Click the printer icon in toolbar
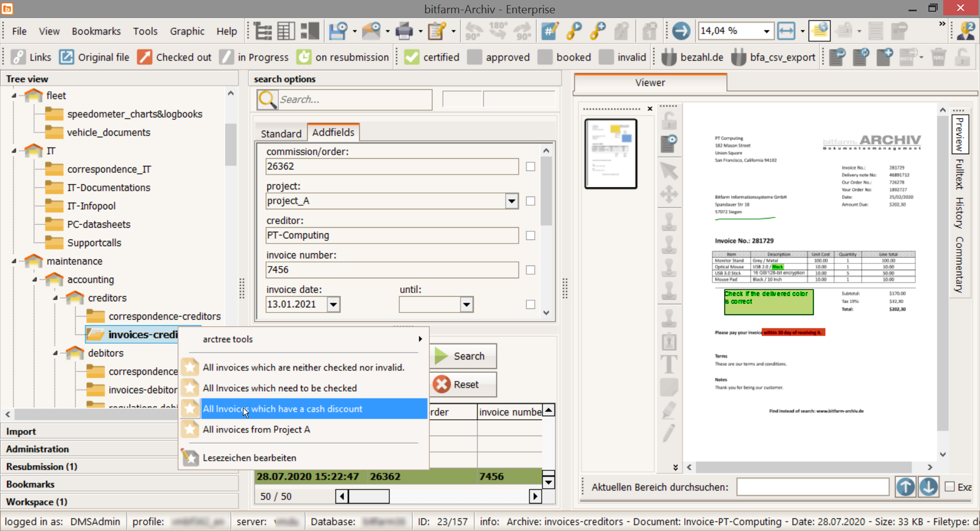Viewport: 980px width, 531px height. point(404,31)
